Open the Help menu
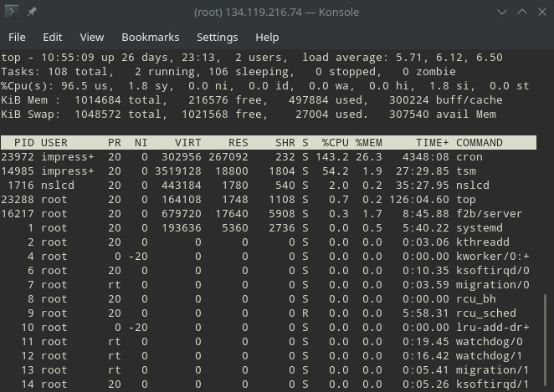This screenshot has width=554, height=392. tap(267, 37)
